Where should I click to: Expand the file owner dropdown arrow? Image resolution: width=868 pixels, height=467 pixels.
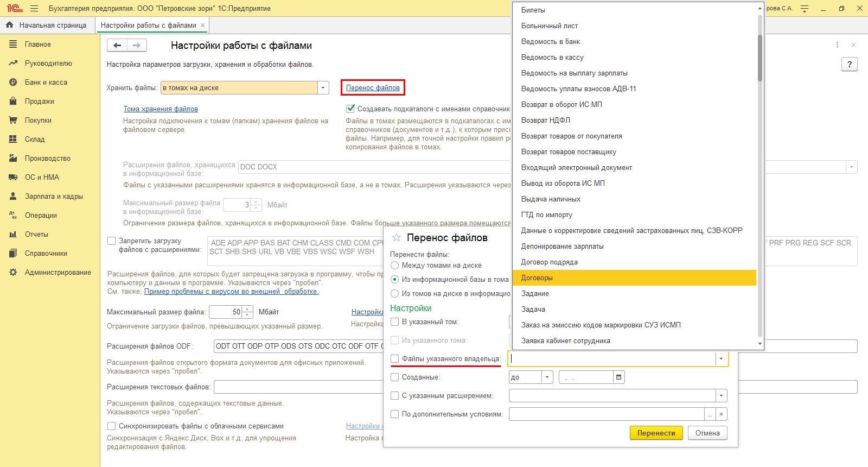721,359
